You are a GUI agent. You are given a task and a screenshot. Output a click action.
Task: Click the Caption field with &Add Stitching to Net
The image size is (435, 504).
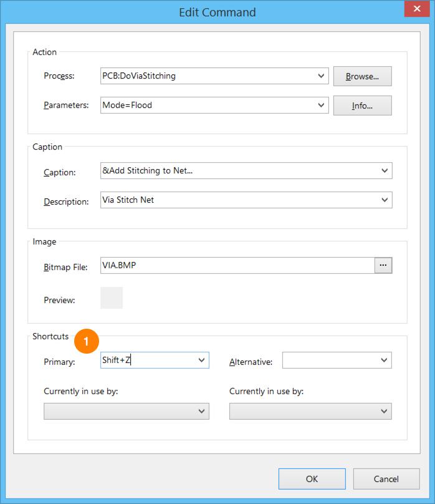pos(237,171)
